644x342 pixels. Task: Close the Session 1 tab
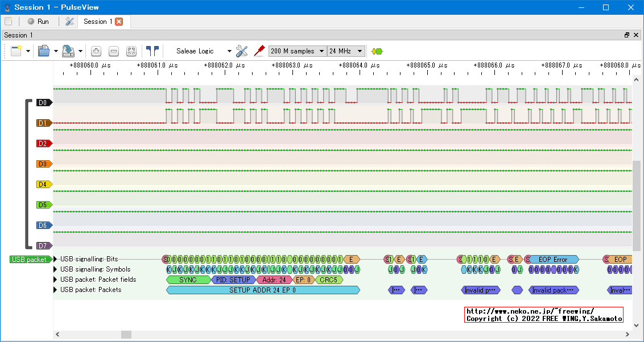tap(119, 22)
